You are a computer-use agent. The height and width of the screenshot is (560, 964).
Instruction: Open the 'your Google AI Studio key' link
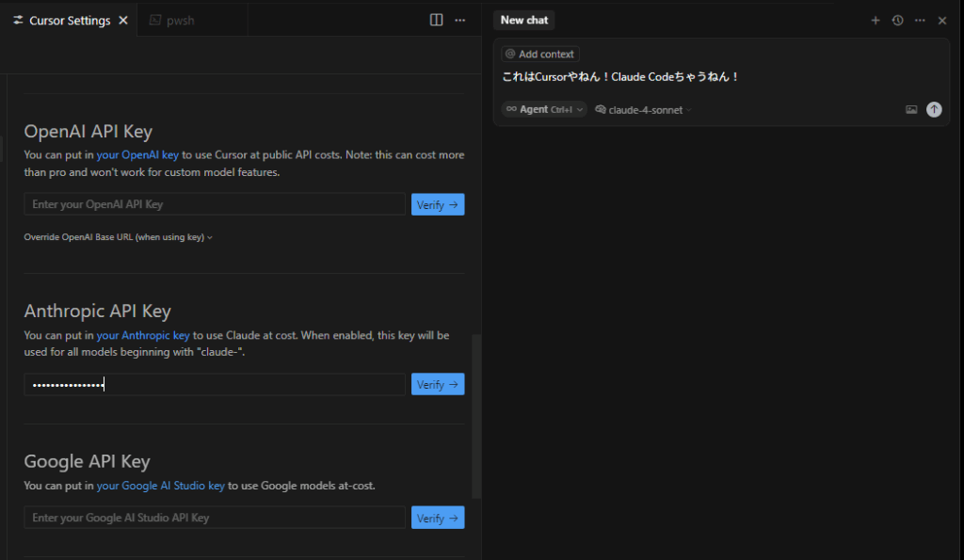160,486
